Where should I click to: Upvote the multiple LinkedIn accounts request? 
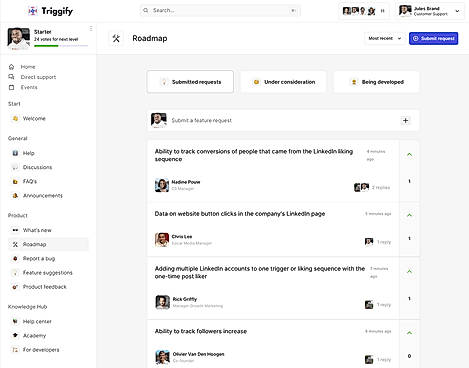[x=409, y=272]
